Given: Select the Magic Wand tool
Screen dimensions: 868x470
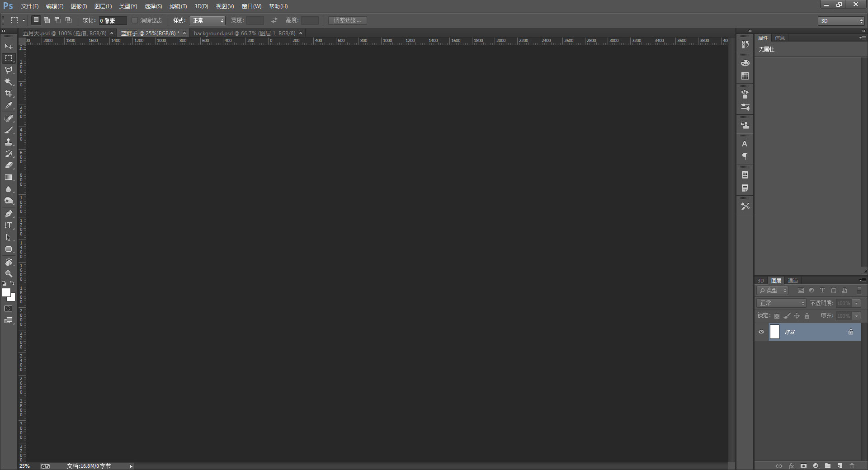Looking at the screenshot, I should tap(9, 82).
